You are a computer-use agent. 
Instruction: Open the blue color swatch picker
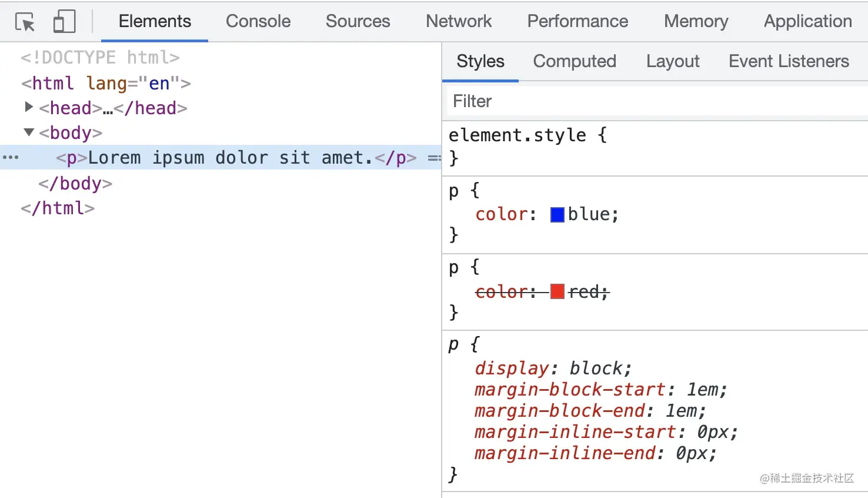pyautogui.click(x=557, y=215)
